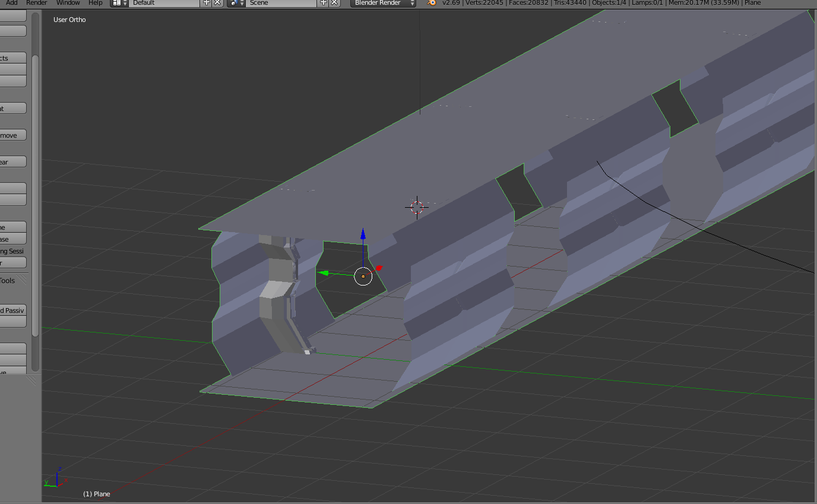Open the Window menu
The width and height of the screenshot is (817, 504).
click(x=68, y=3)
